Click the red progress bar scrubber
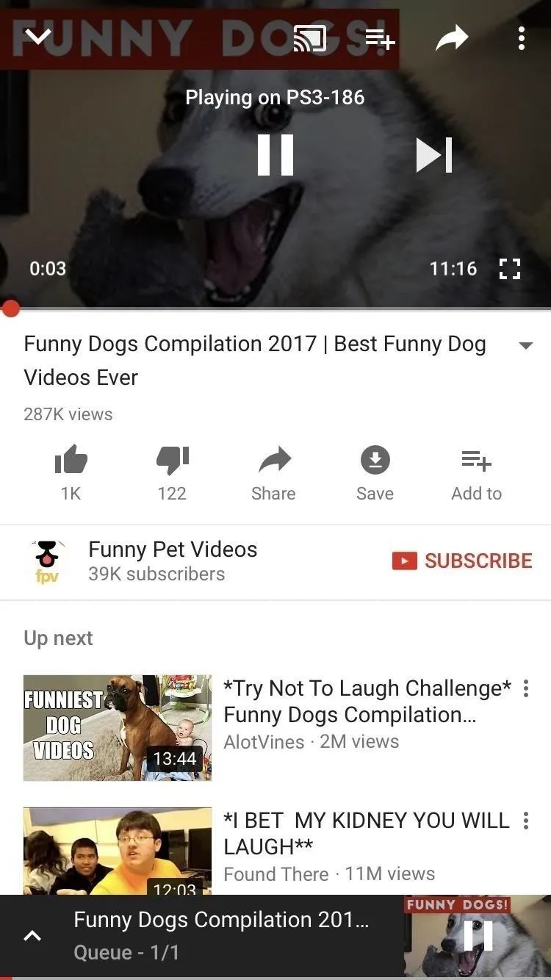The height and width of the screenshot is (980, 551). 10,308
